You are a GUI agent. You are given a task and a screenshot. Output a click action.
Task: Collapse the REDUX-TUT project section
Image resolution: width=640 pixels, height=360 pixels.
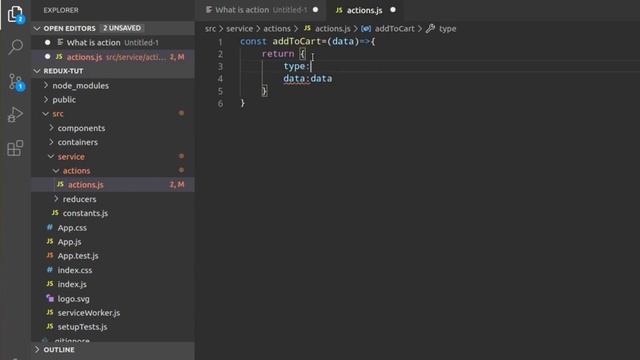38,71
